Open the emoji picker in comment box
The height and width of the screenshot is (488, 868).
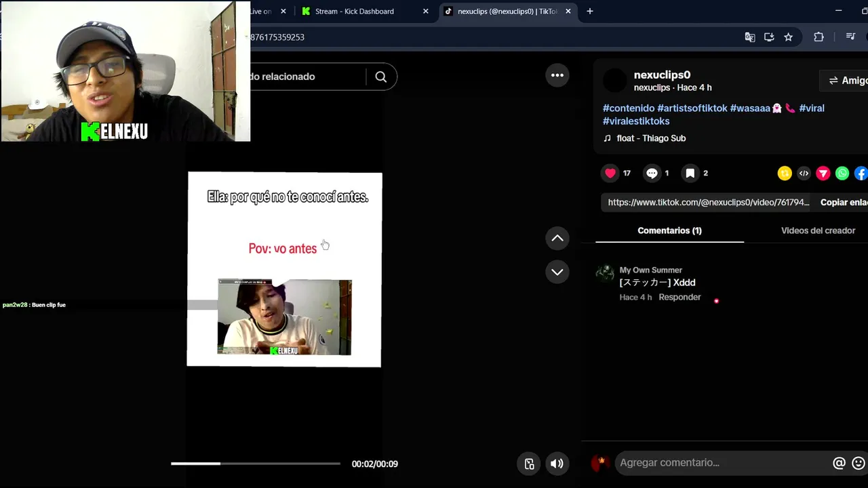pyautogui.click(x=859, y=463)
